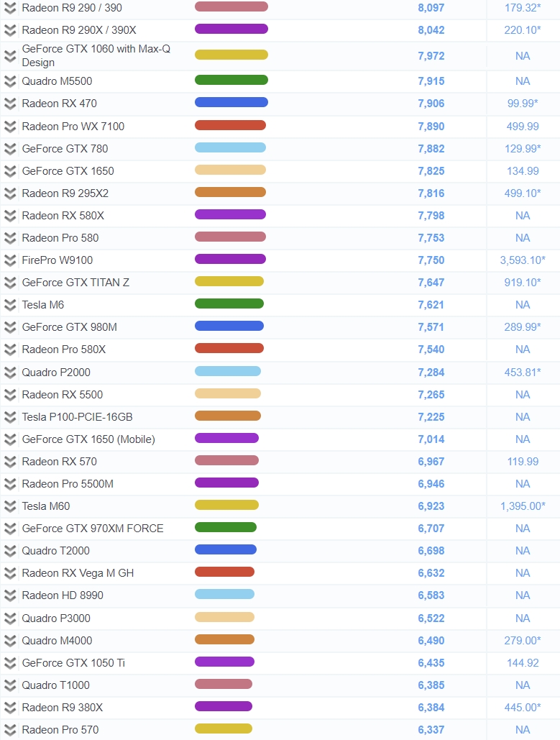Open the Radeon Pro 570 link
560x740 pixels.
(x=60, y=730)
